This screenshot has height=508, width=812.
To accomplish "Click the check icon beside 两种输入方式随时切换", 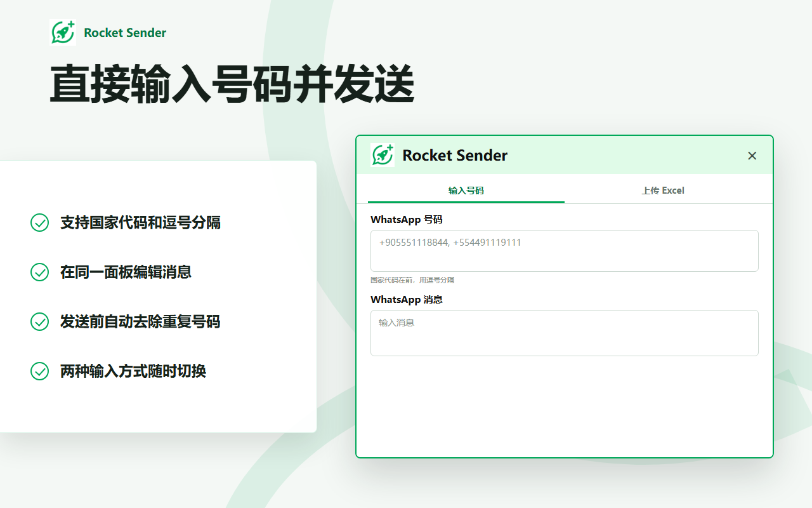I will click(40, 371).
